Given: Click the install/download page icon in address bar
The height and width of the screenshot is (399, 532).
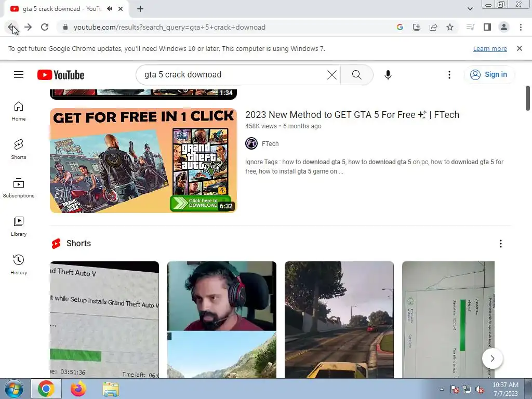Looking at the screenshot, I should (x=417, y=27).
